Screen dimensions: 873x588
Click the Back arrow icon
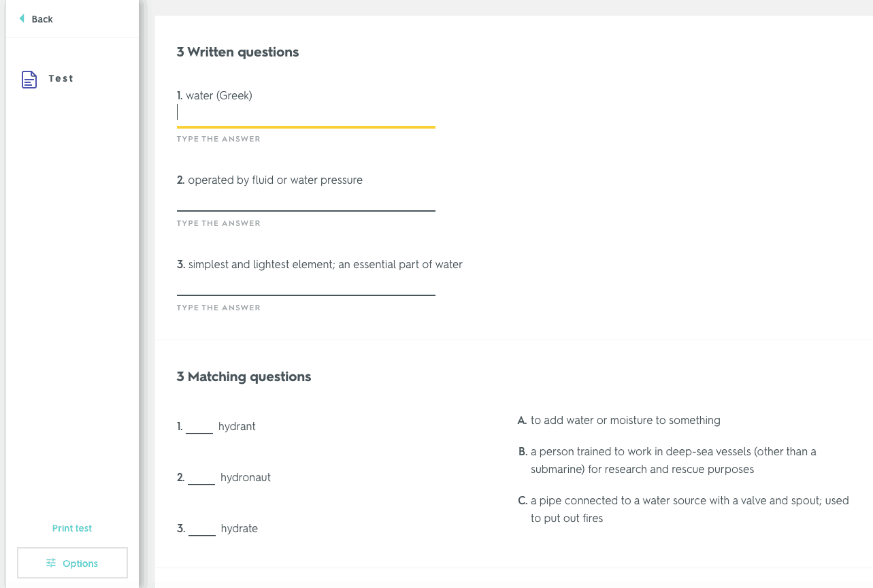point(22,18)
